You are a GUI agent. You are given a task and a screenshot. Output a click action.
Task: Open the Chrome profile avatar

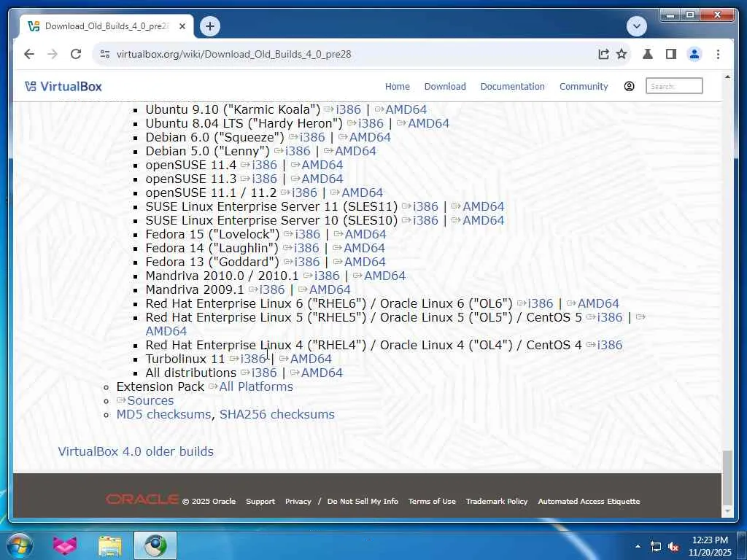pos(694,54)
